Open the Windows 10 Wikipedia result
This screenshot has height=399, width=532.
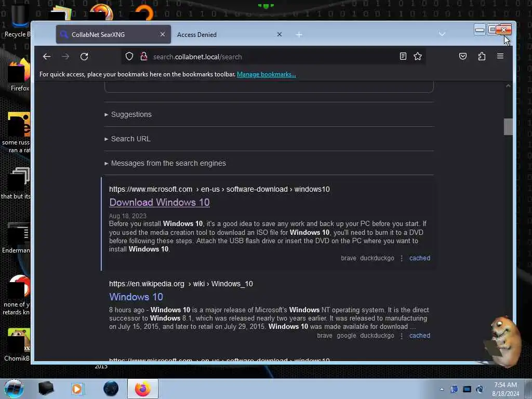click(x=136, y=297)
